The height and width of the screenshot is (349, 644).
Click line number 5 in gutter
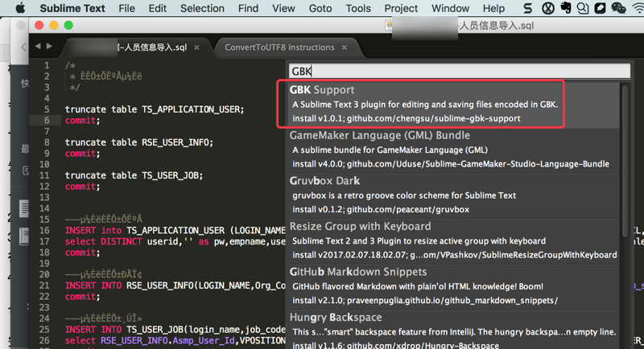47,109
